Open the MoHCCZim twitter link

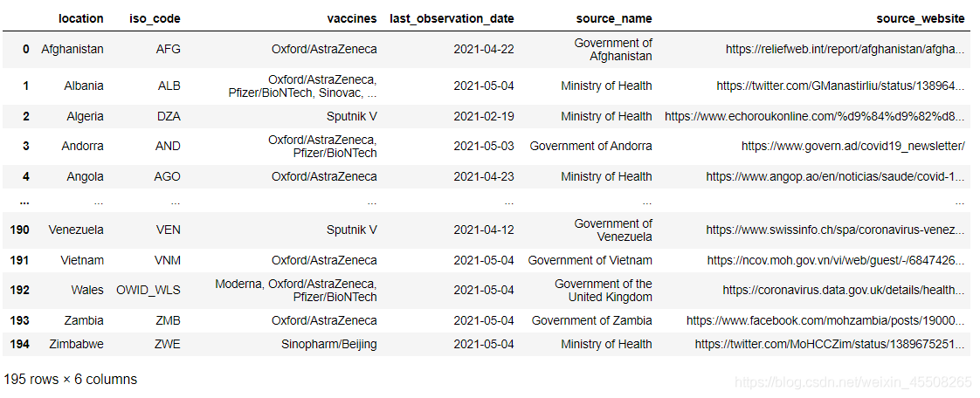pyautogui.click(x=830, y=344)
